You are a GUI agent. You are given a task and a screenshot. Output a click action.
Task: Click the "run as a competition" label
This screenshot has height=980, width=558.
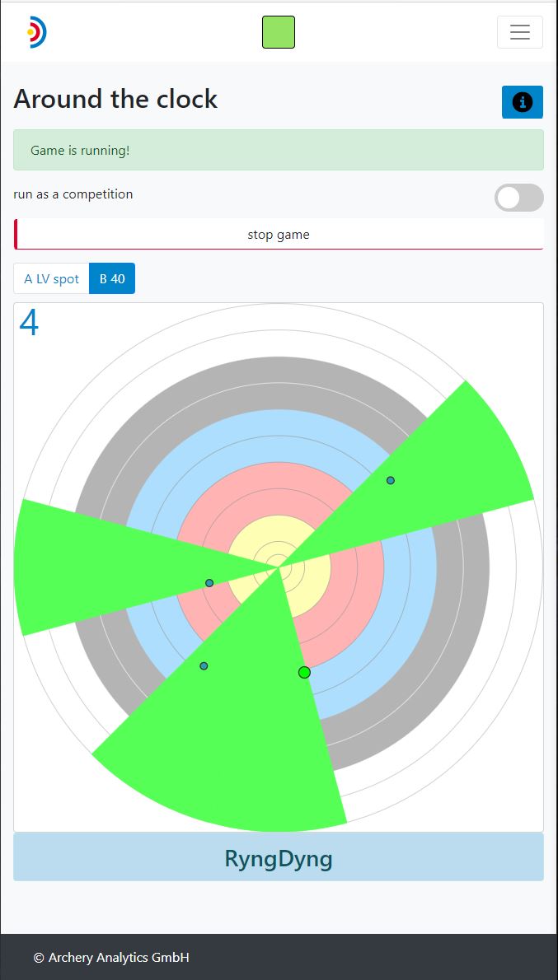click(x=73, y=194)
